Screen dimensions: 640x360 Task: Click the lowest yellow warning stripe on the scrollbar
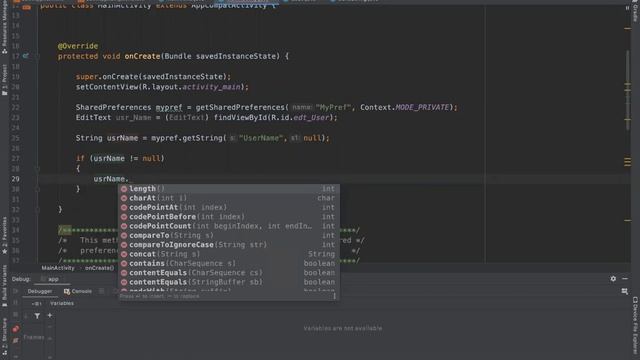click(627, 220)
